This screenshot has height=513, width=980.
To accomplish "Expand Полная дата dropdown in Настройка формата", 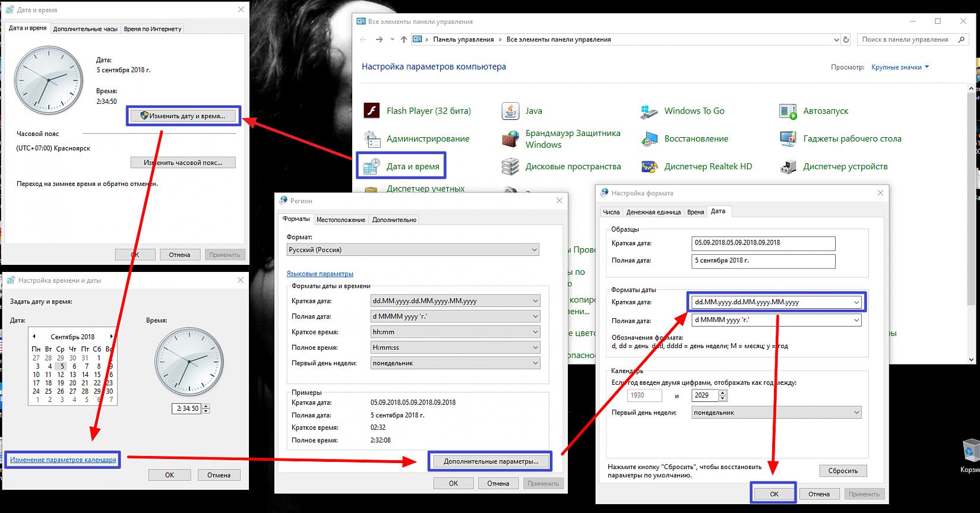I will click(x=856, y=321).
